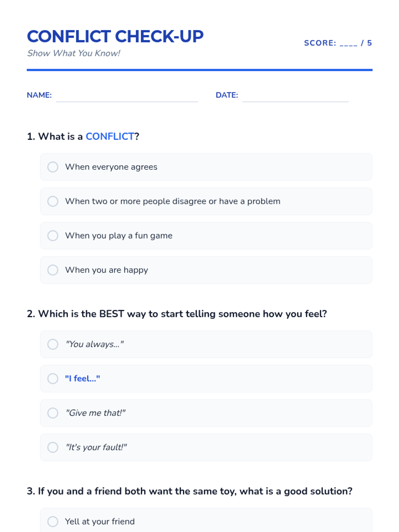Click the "Show What You Know!" subtitle
This screenshot has width=399, height=532.
click(73, 53)
